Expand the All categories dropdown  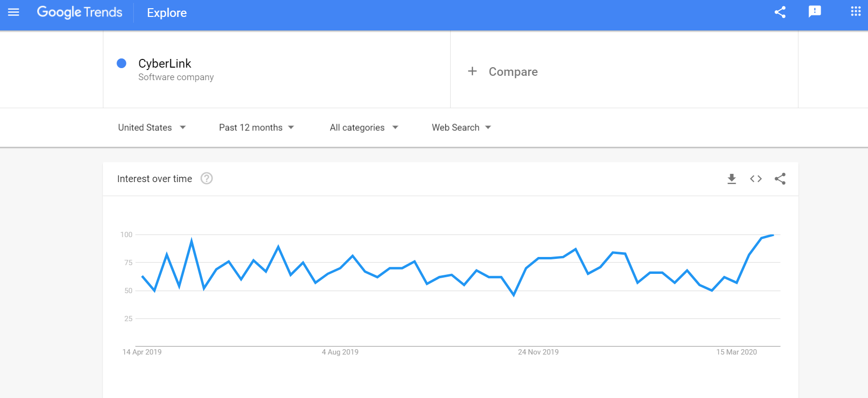pyautogui.click(x=364, y=128)
